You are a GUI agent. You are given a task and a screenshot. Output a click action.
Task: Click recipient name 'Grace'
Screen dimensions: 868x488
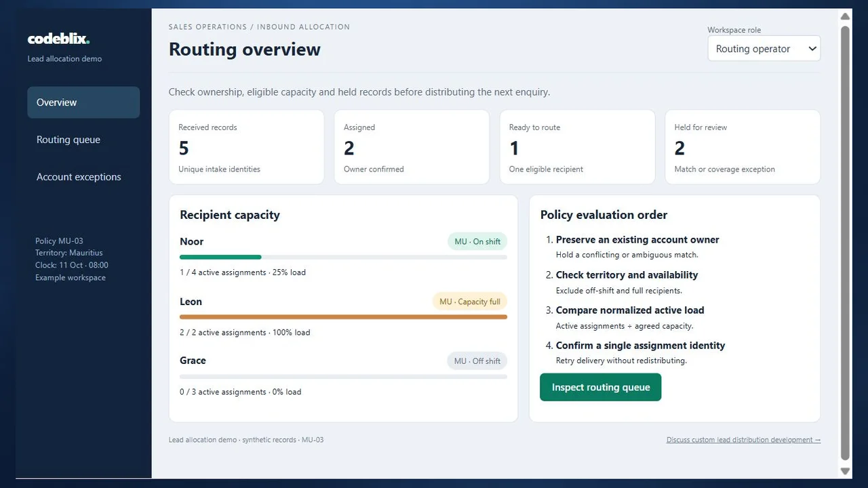click(193, 361)
